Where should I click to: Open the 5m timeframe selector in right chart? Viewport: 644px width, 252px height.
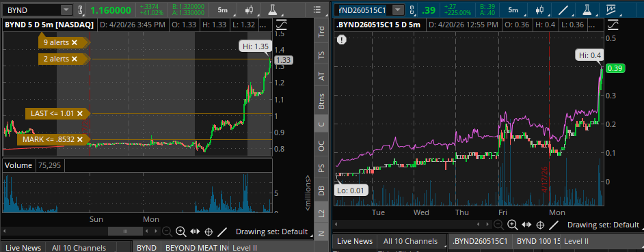point(513,10)
